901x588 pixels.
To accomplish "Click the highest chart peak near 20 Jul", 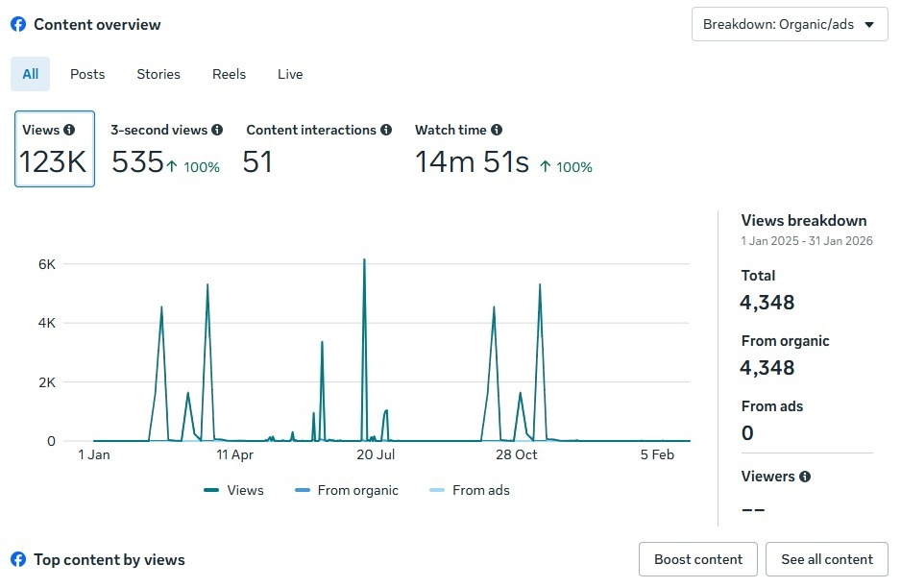I will pos(364,259).
